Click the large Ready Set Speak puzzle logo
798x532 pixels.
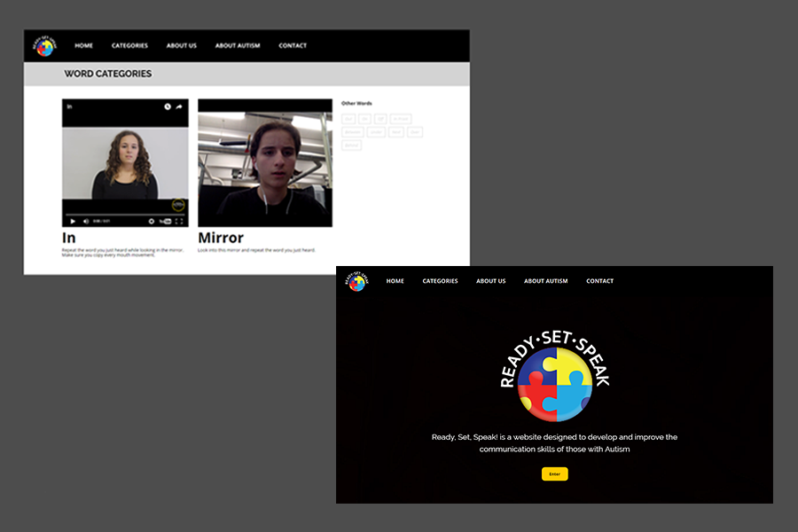point(555,382)
